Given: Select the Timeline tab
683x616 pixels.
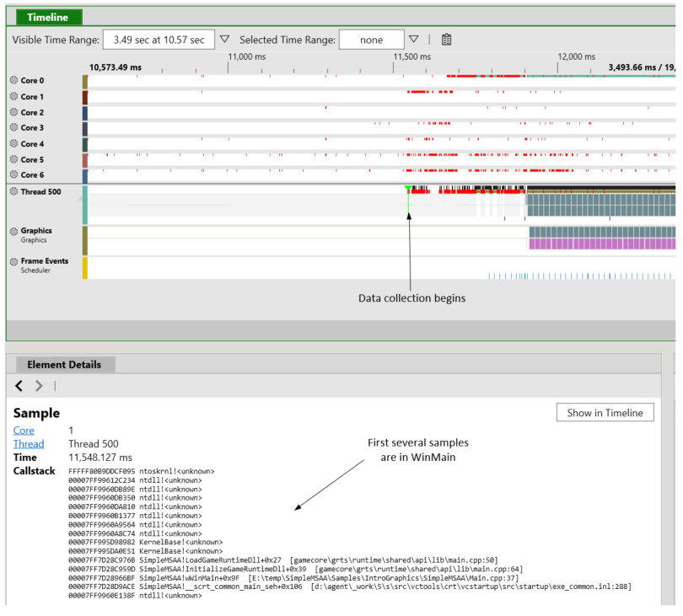Looking at the screenshot, I should coord(49,18).
